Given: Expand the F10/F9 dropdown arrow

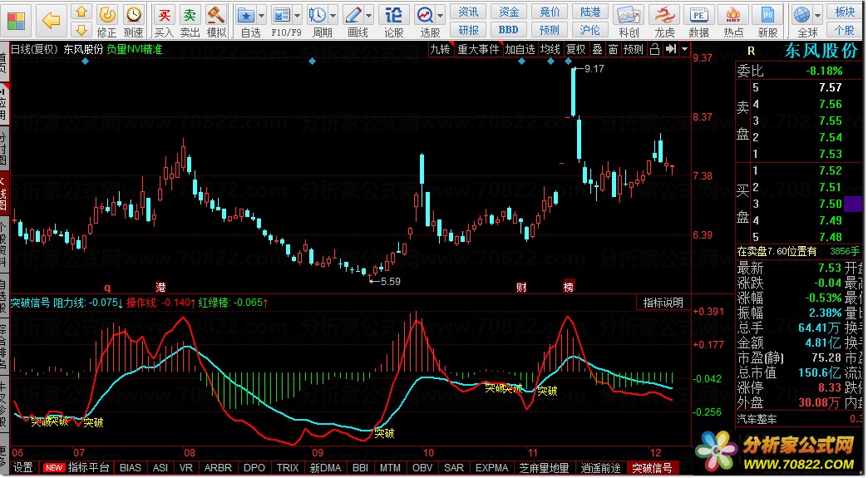Looking at the screenshot, I should click(x=298, y=15).
